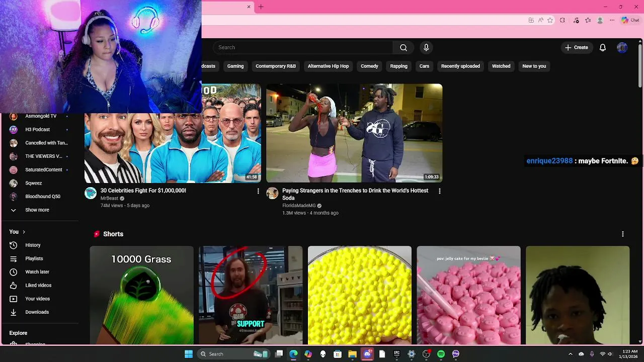Open the Shorts shelf three-dot menu

(623, 234)
